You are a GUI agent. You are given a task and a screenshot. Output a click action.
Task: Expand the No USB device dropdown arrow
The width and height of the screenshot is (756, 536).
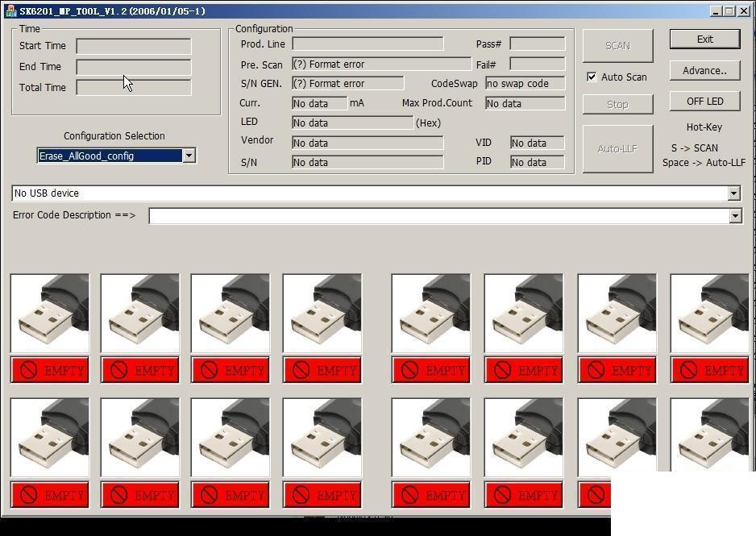[x=733, y=193]
